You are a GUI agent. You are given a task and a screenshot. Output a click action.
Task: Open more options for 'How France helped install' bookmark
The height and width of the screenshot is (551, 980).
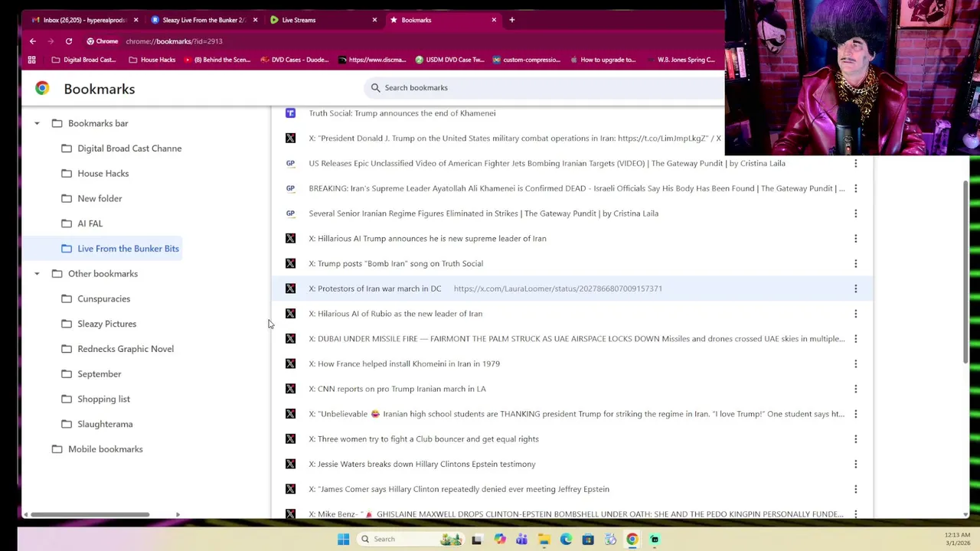coord(855,364)
